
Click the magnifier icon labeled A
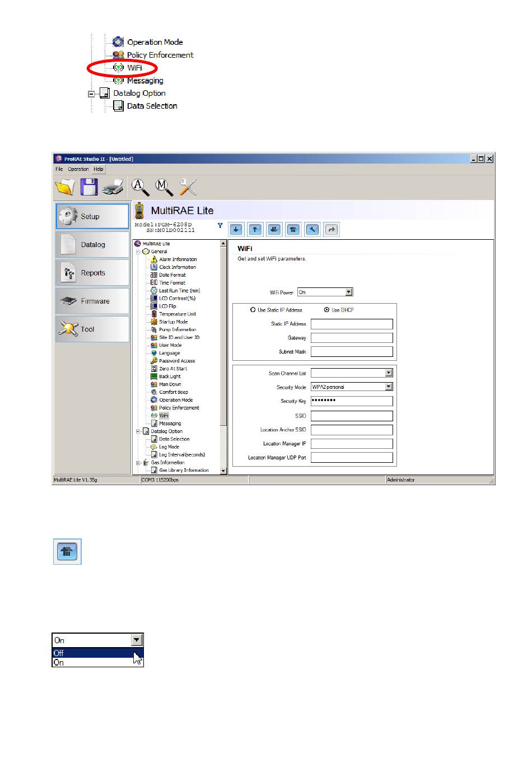(x=140, y=187)
